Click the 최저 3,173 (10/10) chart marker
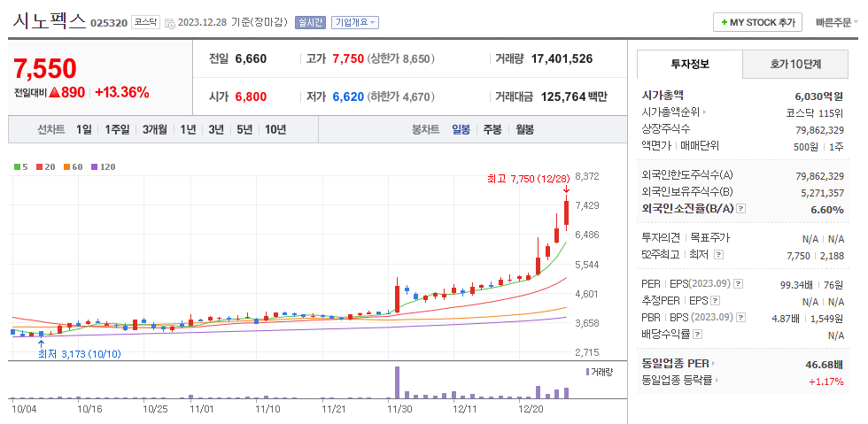 (79, 354)
